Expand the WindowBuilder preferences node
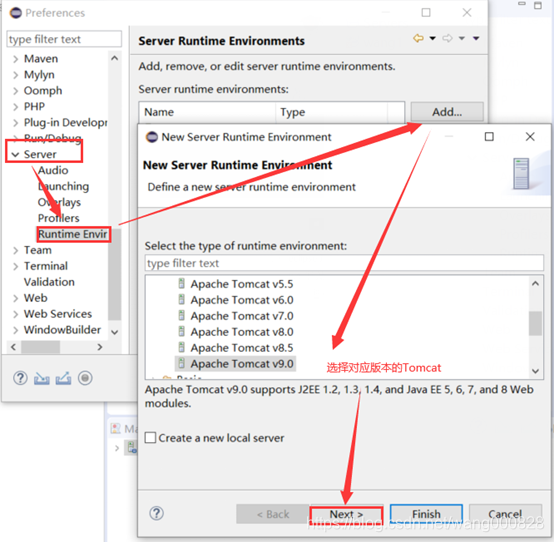 point(15,330)
